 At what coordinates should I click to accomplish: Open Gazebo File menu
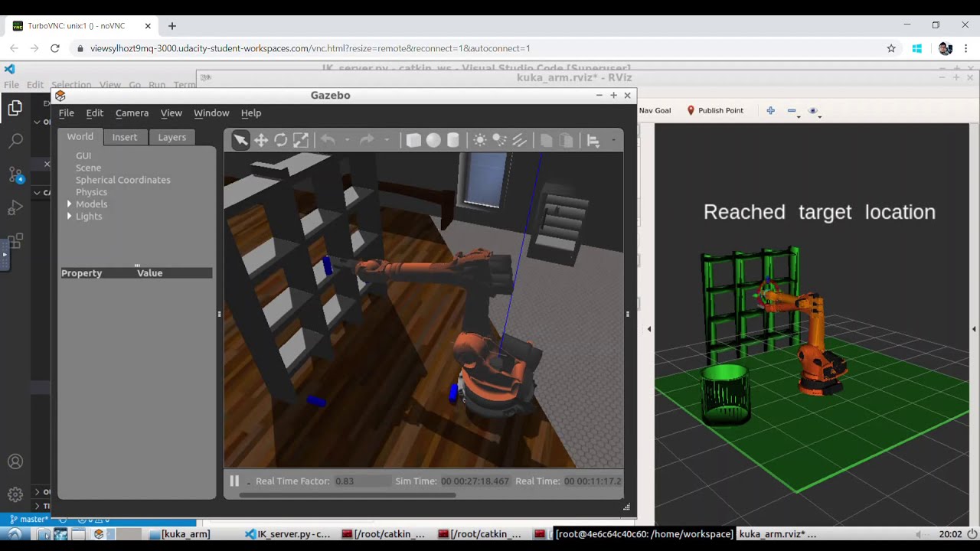click(67, 112)
